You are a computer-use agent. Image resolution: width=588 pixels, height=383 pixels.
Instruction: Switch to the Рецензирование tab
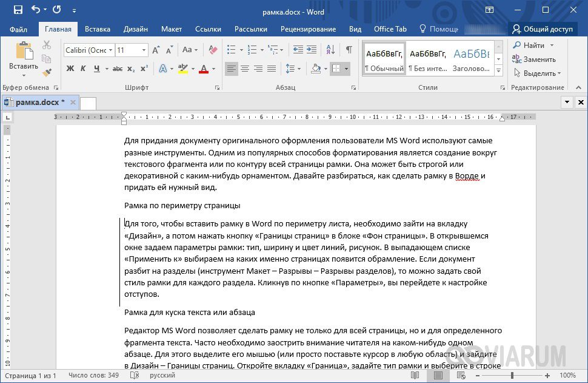tap(309, 29)
